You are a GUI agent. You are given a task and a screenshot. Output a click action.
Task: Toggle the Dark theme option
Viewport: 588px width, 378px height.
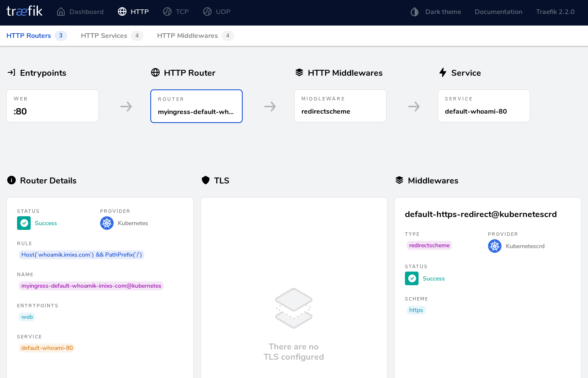click(x=436, y=12)
